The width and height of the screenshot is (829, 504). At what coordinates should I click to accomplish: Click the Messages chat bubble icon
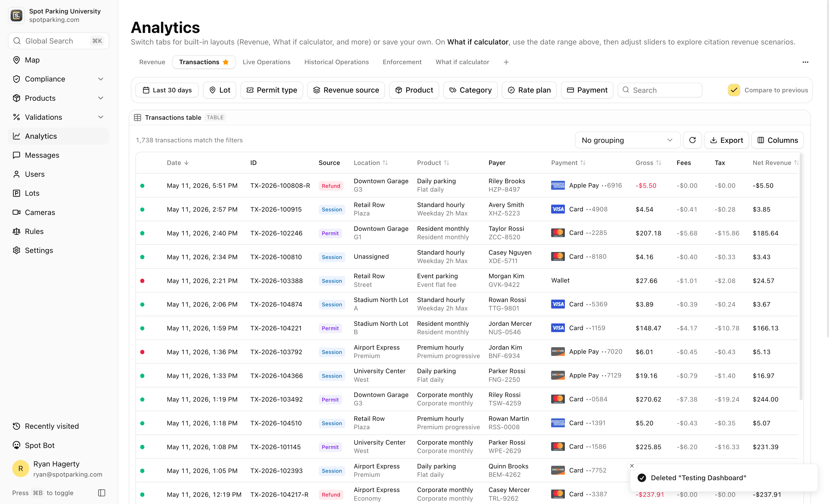pyautogui.click(x=16, y=155)
